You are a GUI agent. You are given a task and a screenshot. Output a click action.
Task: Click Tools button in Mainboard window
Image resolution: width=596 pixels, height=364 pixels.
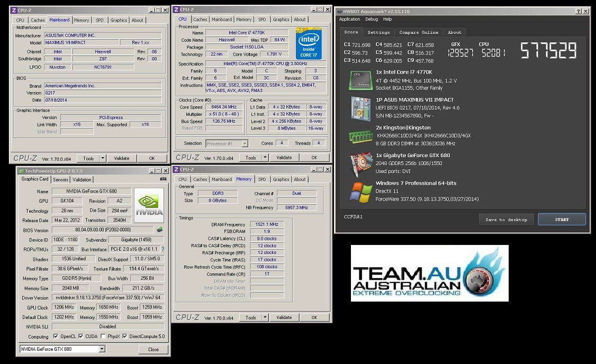pyautogui.click(x=88, y=158)
